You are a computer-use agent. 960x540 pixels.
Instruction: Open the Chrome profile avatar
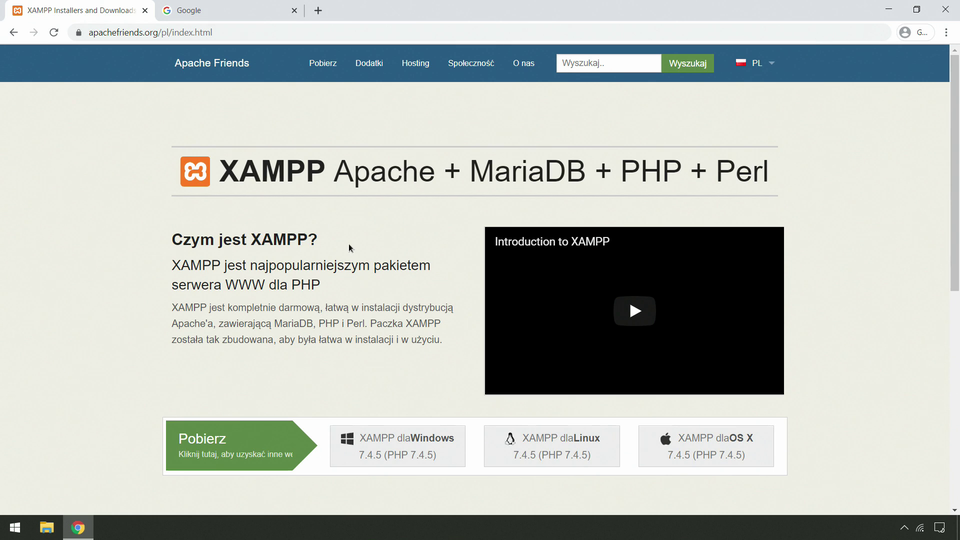point(905,32)
